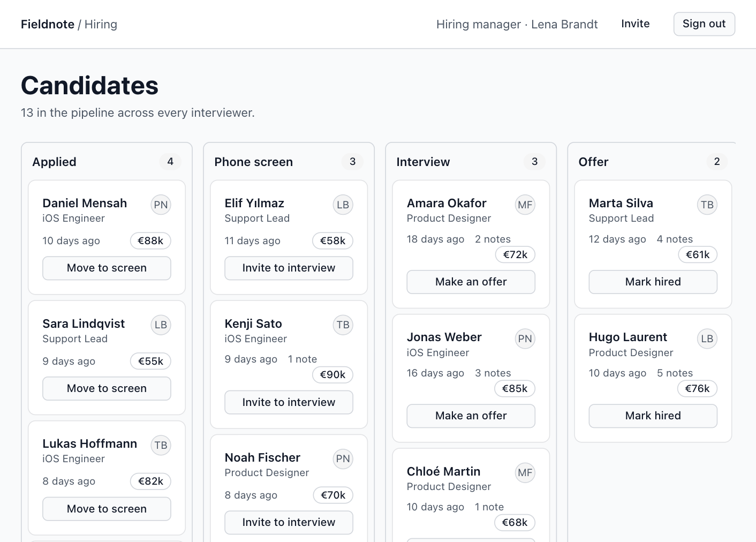Click the TB avatar on Marta Silva's card
Screen dimensions: 756x542
pos(707,205)
